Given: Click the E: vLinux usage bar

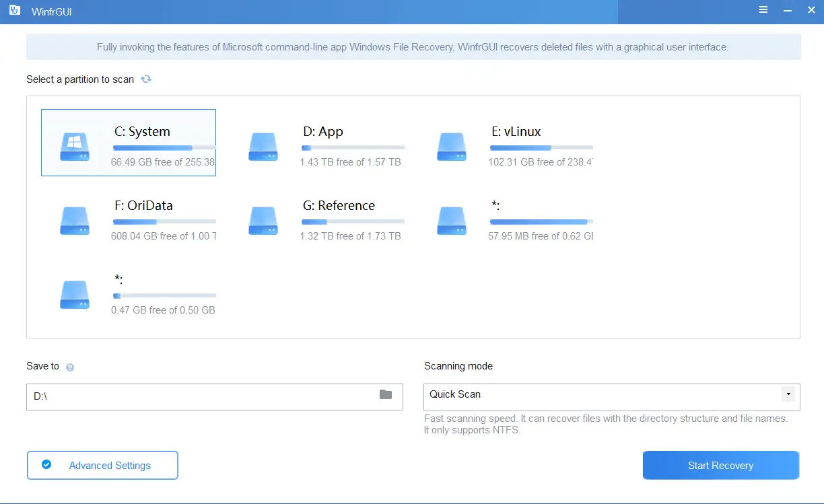Looking at the screenshot, I should pyautogui.click(x=541, y=147).
